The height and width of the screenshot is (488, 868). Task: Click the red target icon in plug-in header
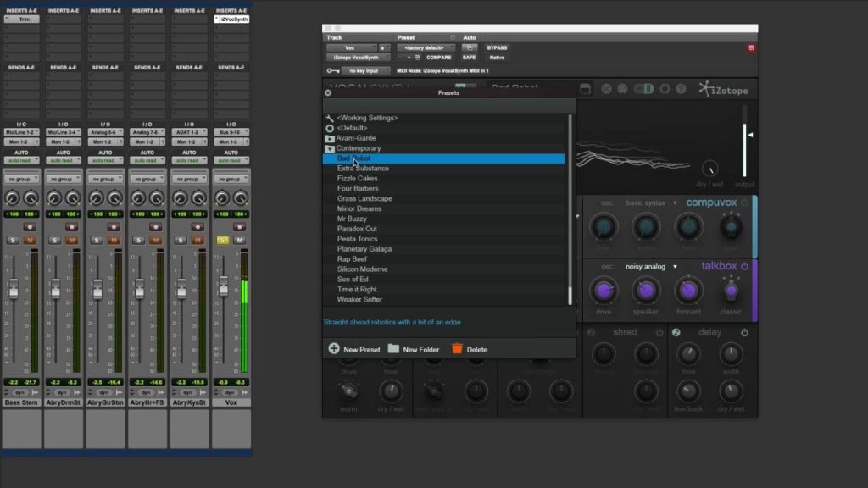pyautogui.click(x=751, y=48)
